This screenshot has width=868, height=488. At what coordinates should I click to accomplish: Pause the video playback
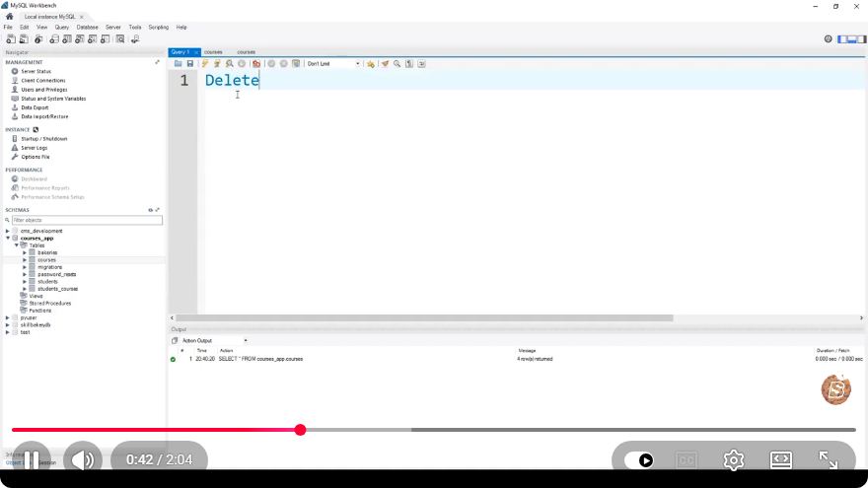(32, 459)
